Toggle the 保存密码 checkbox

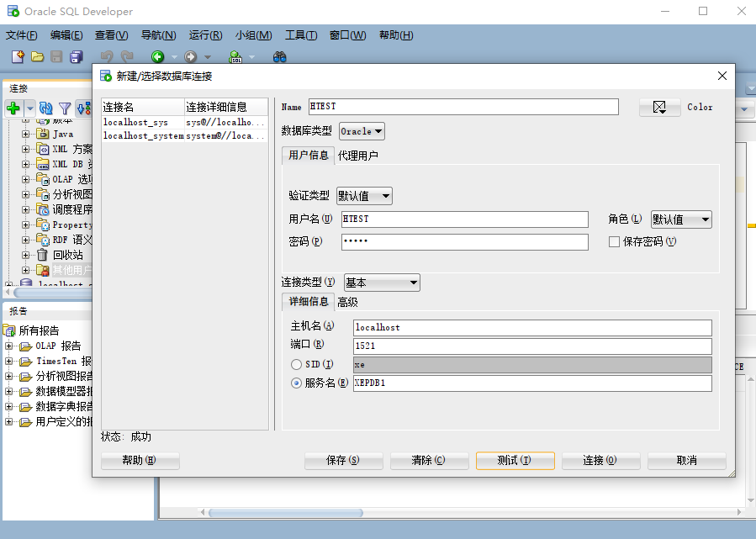tap(614, 241)
